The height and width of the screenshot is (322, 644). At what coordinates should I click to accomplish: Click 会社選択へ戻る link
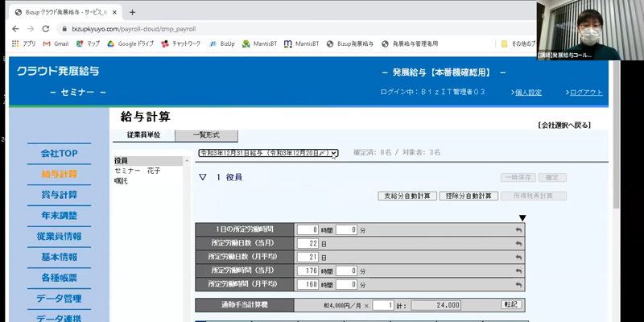pyautogui.click(x=564, y=126)
